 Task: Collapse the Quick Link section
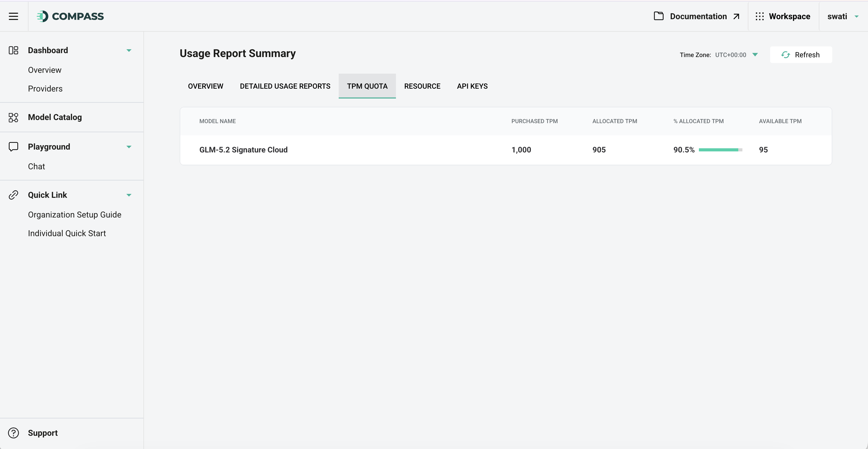pyautogui.click(x=129, y=195)
